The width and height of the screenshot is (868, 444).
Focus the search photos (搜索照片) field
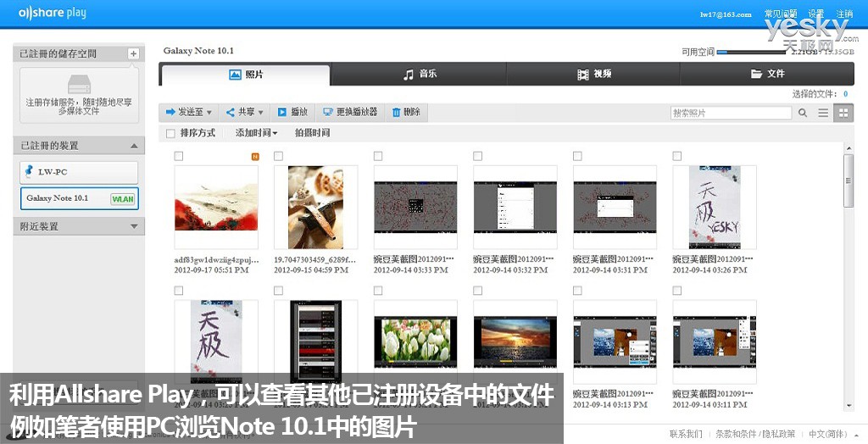(731, 113)
